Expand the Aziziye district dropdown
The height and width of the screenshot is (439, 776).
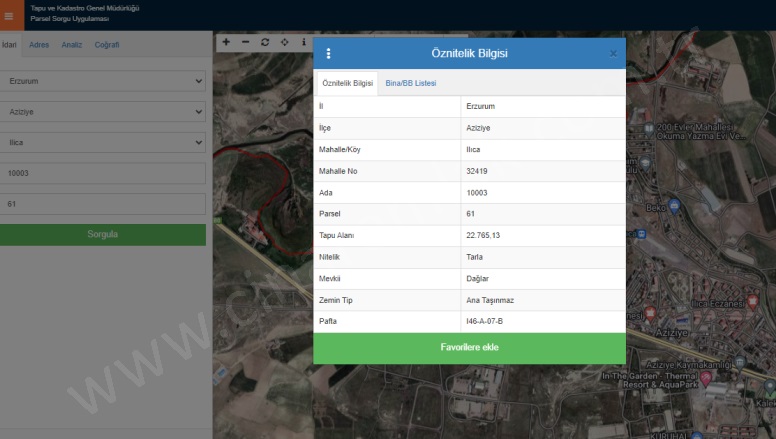click(103, 112)
